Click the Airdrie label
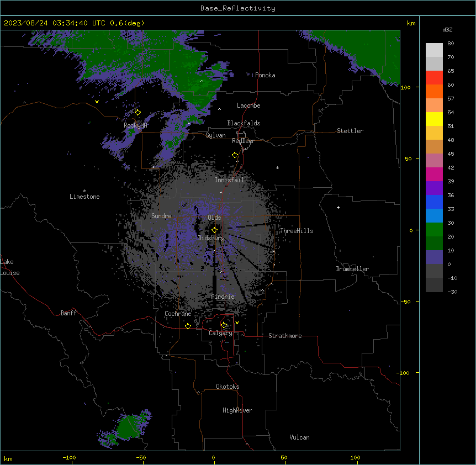The height and width of the screenshot is (465, 476). coord(223,297)
